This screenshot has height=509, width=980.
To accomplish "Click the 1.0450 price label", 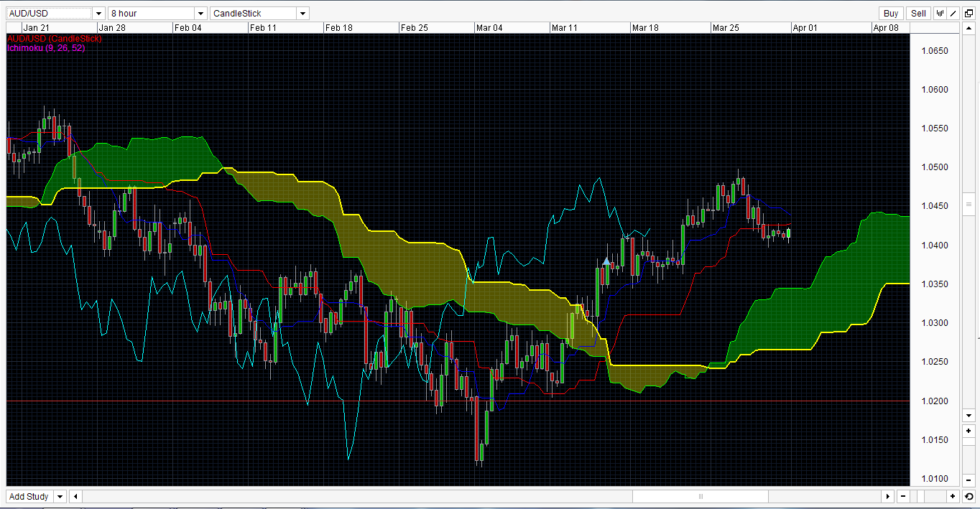I will click(x=935, y=206).
